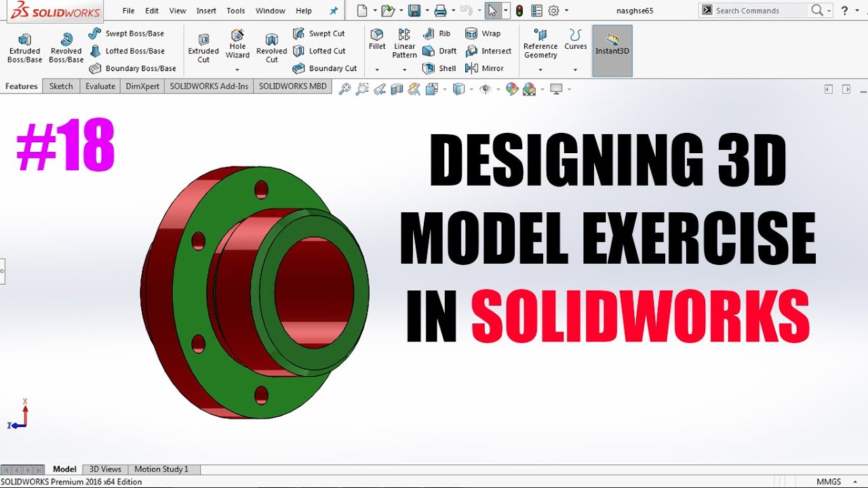Open the File menu
Image resolution: width=868 pixels, height=488 pixels.
(x=128, y=11)
